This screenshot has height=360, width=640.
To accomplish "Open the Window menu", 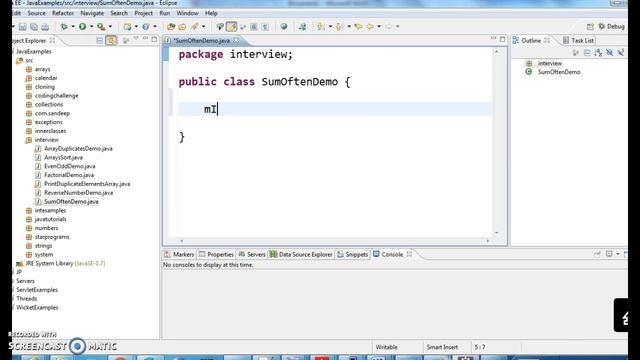I will click(x=187, y=13).
